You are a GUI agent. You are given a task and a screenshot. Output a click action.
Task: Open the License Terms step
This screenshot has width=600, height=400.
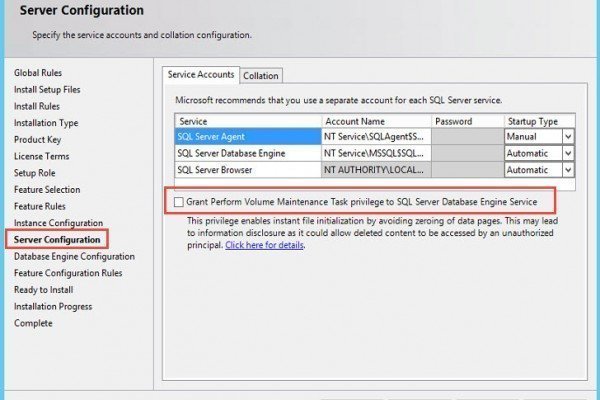[41, 156]
